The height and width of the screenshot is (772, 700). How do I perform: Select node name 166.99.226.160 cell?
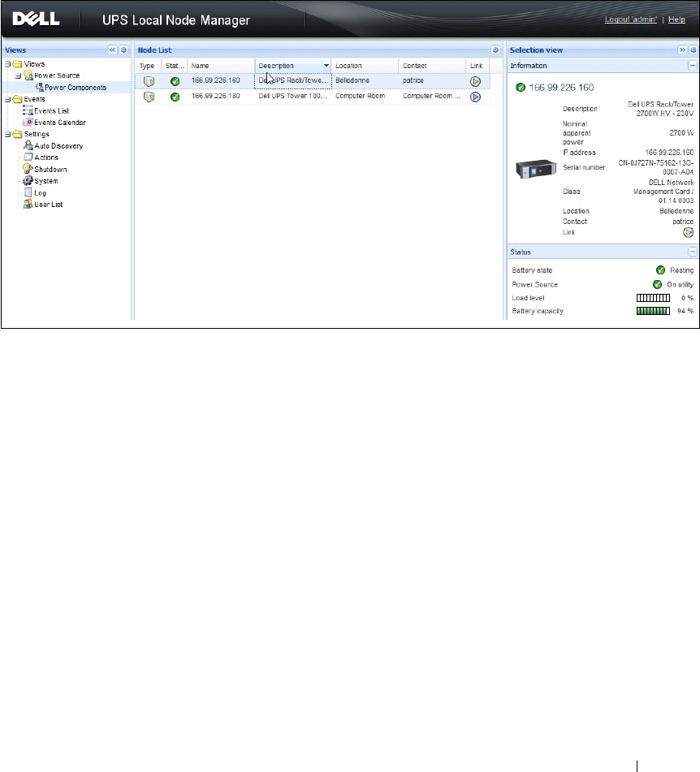216,80
